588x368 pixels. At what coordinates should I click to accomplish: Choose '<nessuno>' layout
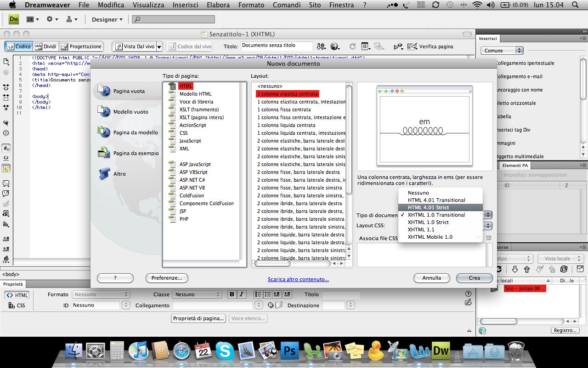(x=270, y=86)
